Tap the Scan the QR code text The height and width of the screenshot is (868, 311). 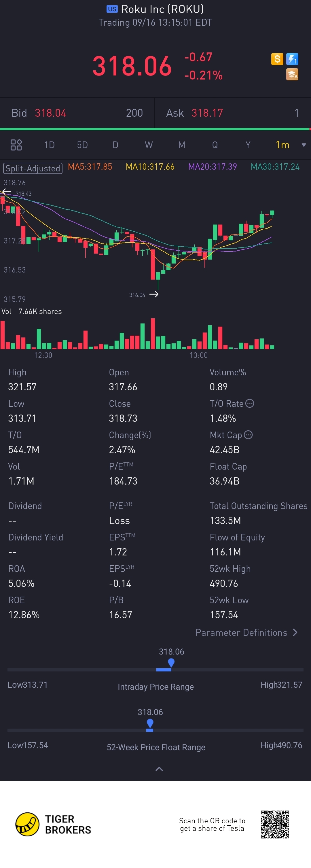[212, 824]
